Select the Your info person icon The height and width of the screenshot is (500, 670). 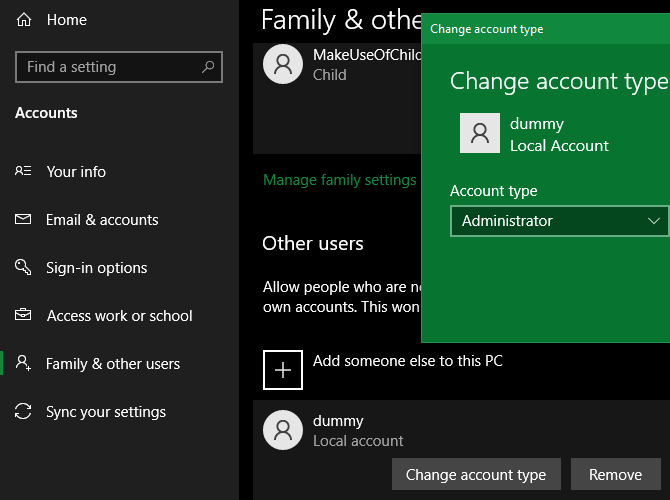click(24, 172)
